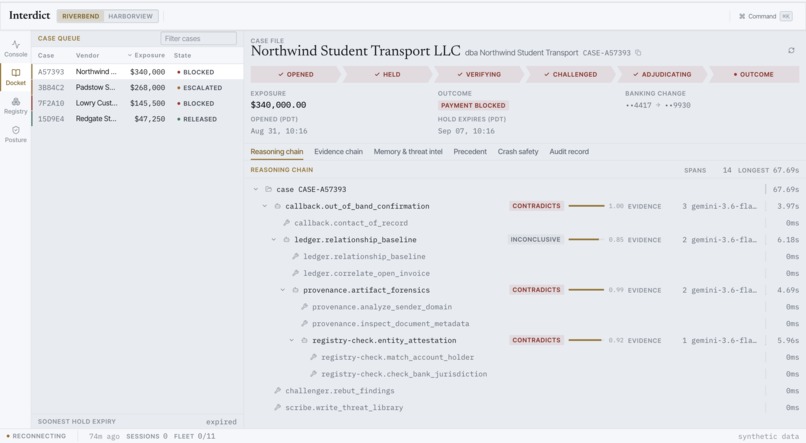Copy case ID CASE-A57393 icon
The image size is (806, 443).
point(638,52)
